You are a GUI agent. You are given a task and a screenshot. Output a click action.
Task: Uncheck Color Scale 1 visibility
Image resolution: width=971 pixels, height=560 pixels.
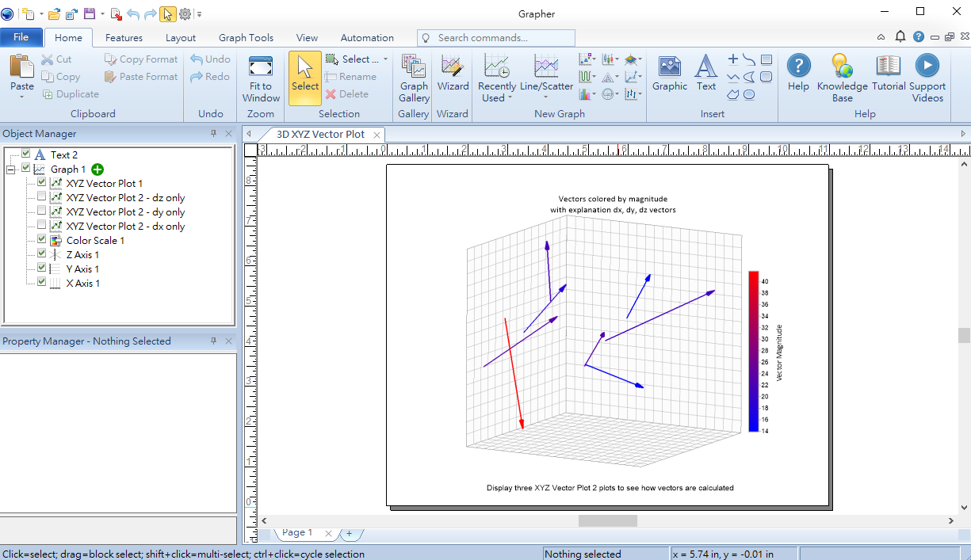click(42, 240)
